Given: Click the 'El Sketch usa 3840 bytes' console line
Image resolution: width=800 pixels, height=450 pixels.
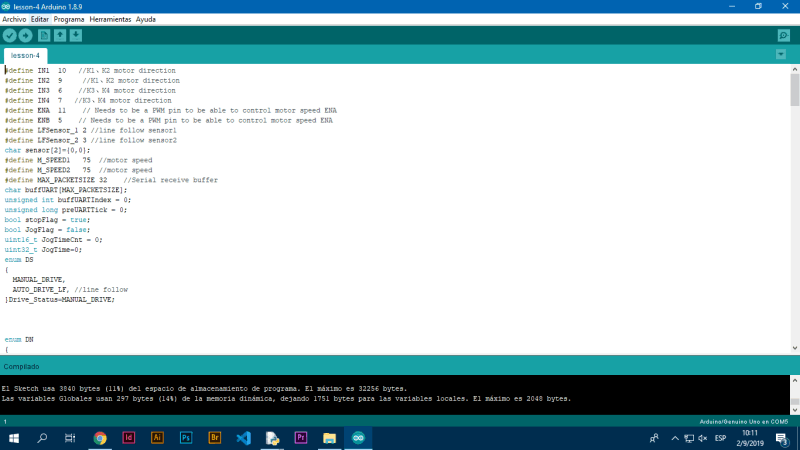Looking at the screenshot, I should pos(204,389).
